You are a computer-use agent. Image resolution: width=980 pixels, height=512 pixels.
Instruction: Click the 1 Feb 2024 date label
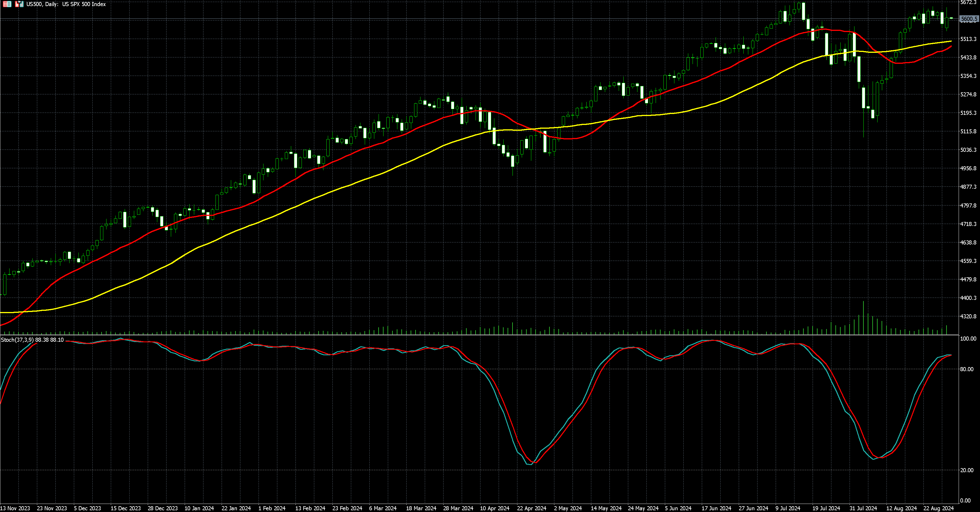272,508
